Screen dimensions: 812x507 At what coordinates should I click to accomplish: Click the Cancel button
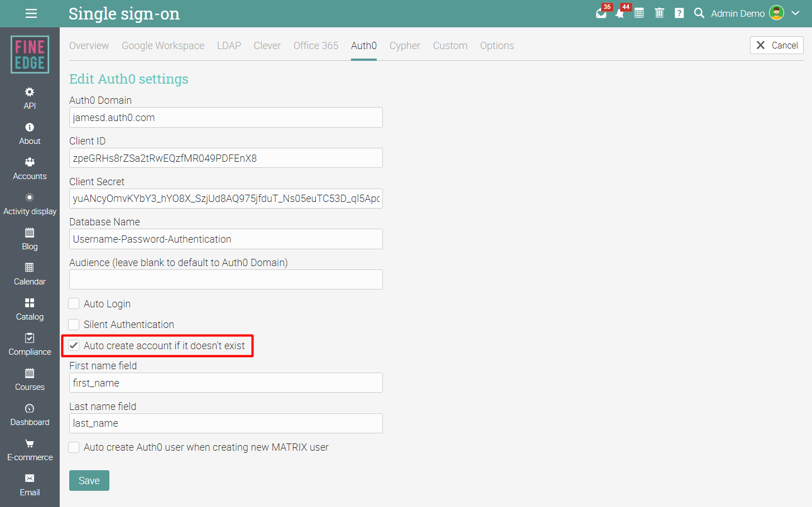777,45
